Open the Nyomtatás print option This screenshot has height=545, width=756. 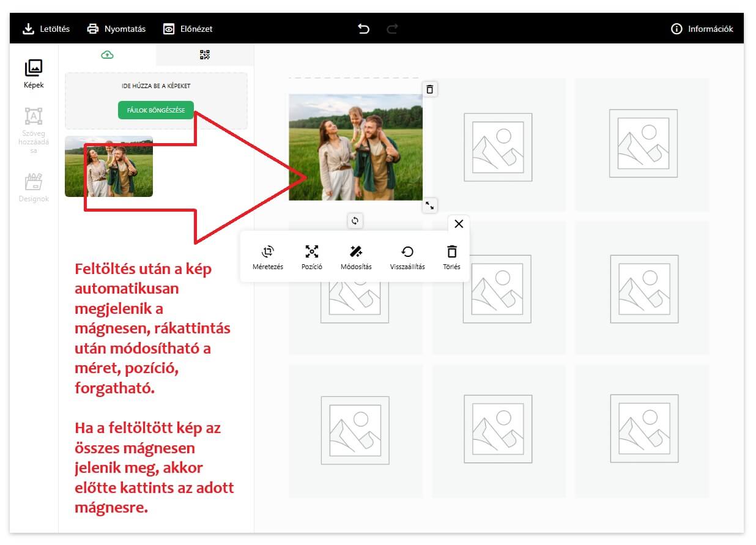pos(116,29)
